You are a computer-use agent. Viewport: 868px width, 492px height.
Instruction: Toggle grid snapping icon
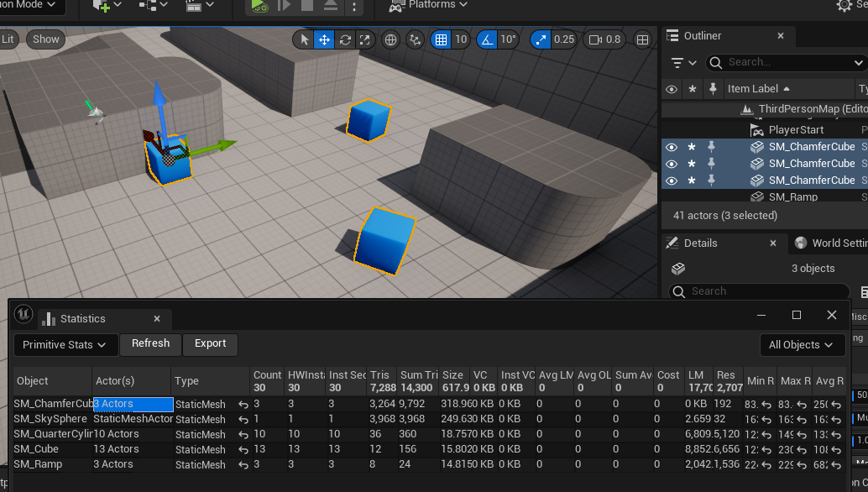pos(441,39)
